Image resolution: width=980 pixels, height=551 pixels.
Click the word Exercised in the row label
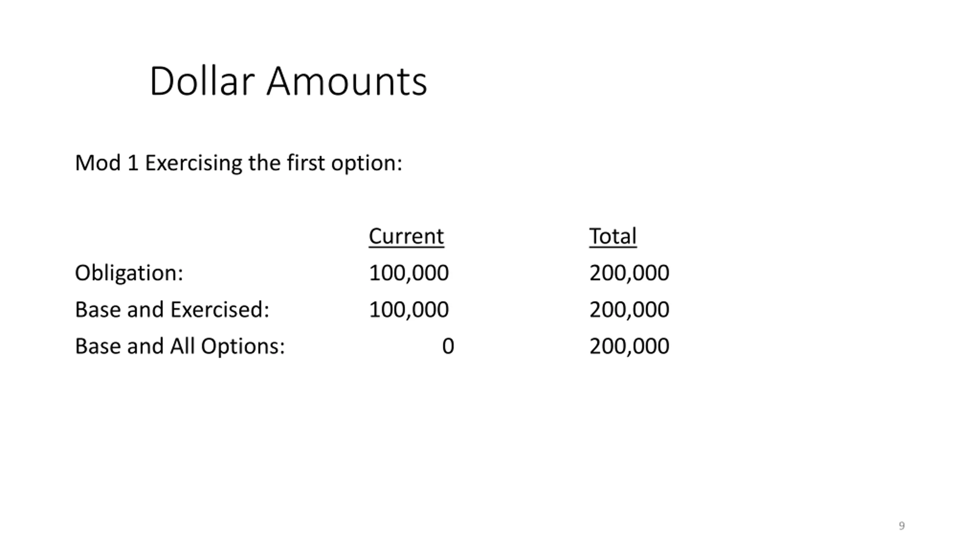click(220, 309)
